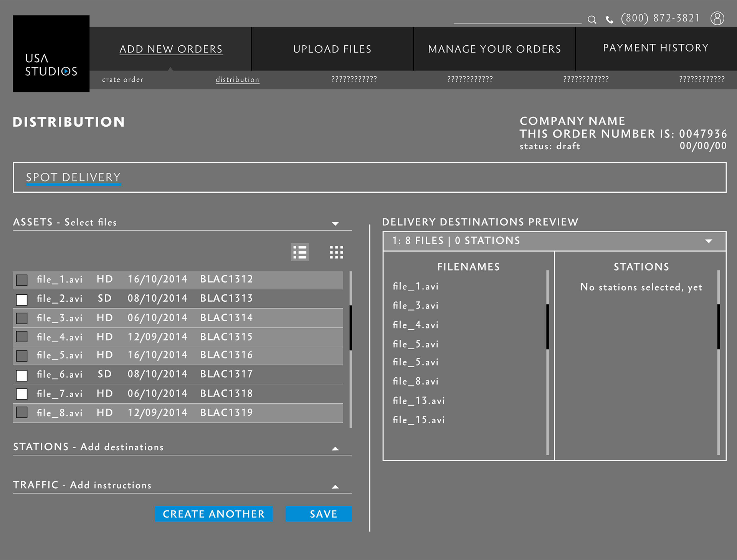737x560 pixels.
Task: Select the file_7.avi checkbox
Action: pyautogui.click(x=22, y=394)
